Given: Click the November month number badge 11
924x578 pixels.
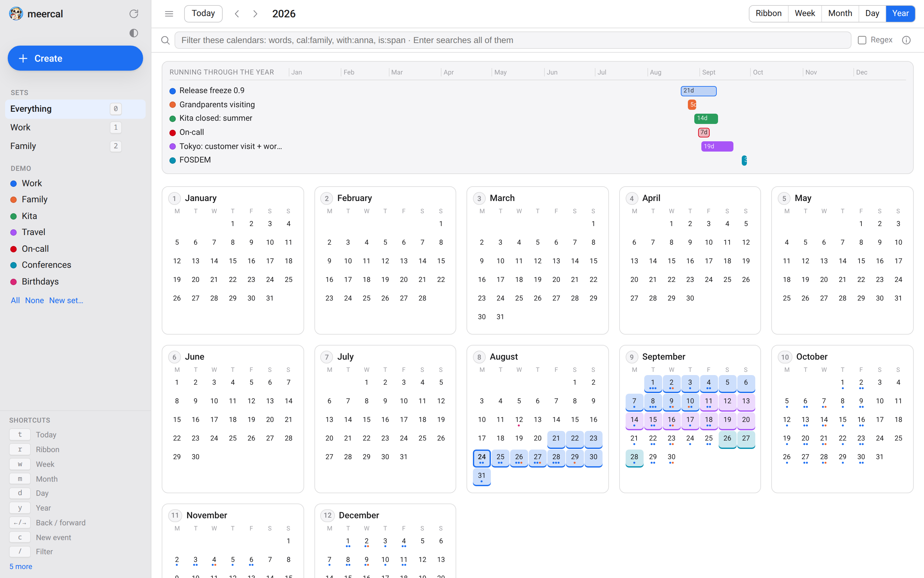Looking at the screenshot, I should coord(175,515).
